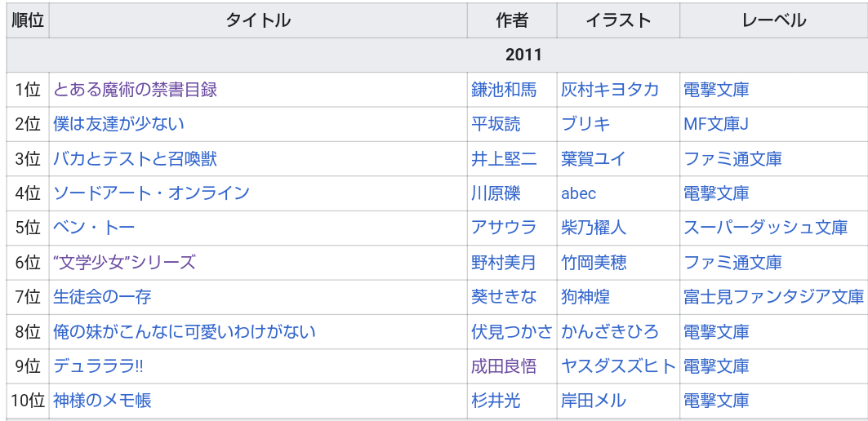Open author 鎌池和馬's page
868x421 pixels.
click(x=504, y=90)
